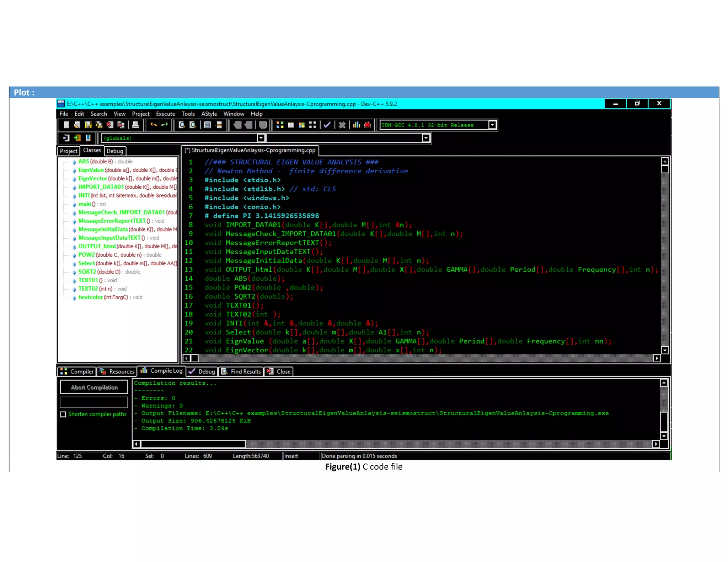The image size is (728, 562).
Task: Select IMPORT_DATA01 in the class browser
Action: click(101, 187)
